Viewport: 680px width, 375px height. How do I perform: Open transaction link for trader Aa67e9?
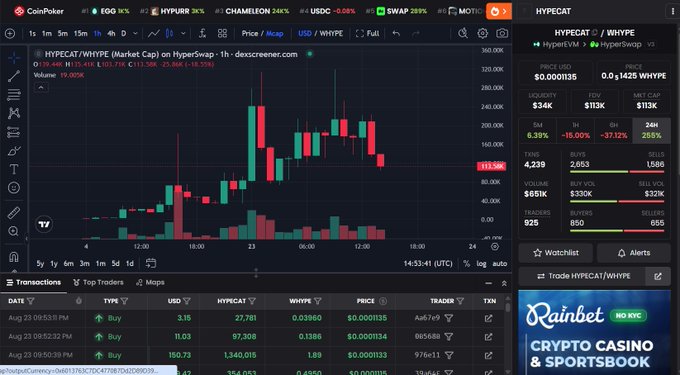489,318
